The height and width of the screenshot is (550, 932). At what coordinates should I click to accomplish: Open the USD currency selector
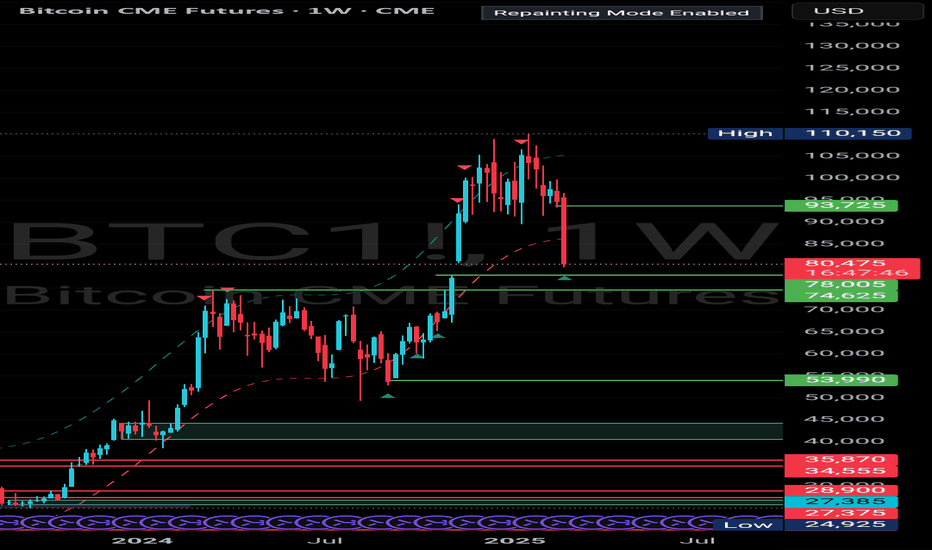pyautogui.click(x=858, y=11)
